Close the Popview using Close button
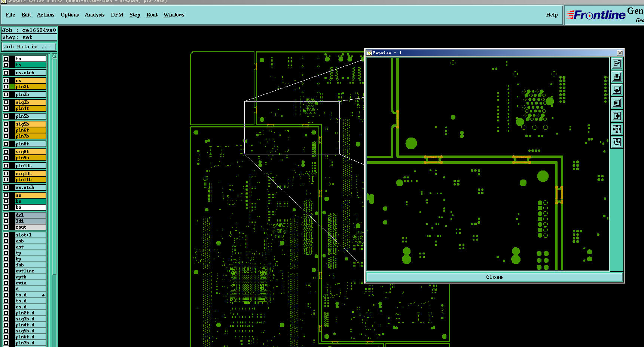 coord(494,277)
